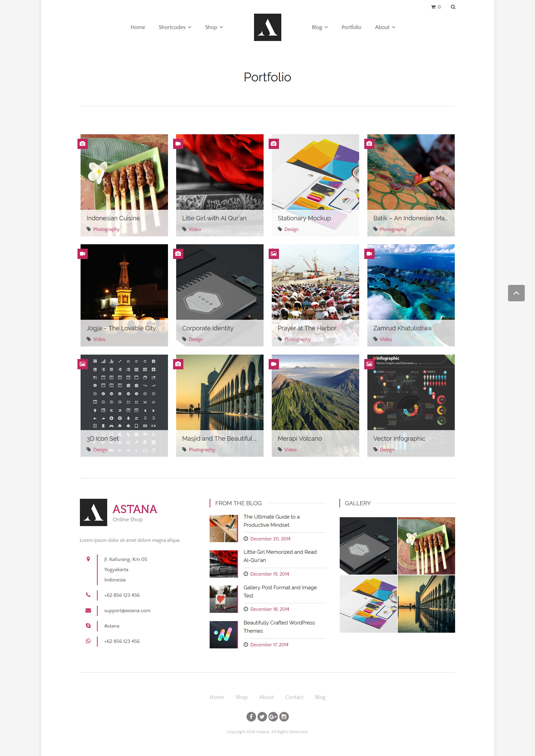Click the Astana logo in header

click(x=267, y=27)
